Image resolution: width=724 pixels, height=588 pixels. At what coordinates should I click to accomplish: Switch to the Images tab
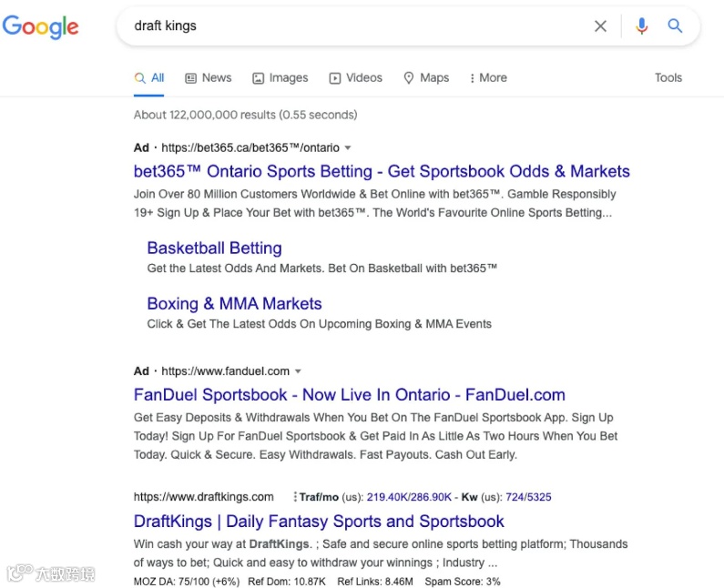[x=280, y=78]
